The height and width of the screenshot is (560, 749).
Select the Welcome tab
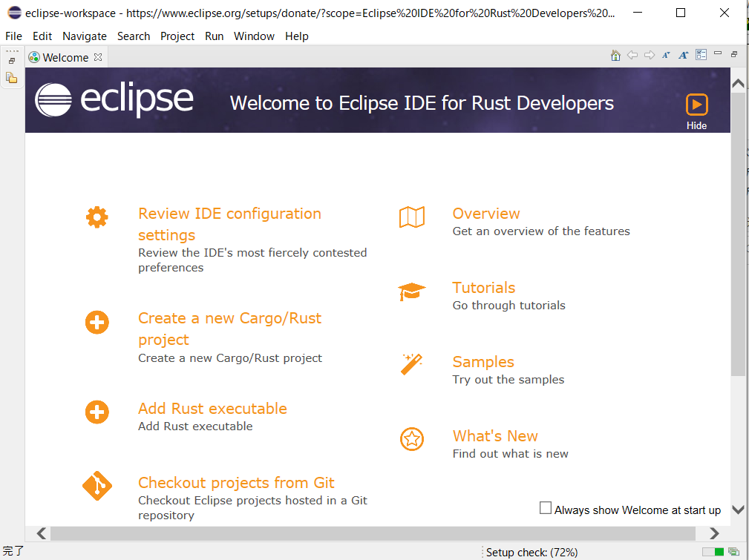(65, 57)
